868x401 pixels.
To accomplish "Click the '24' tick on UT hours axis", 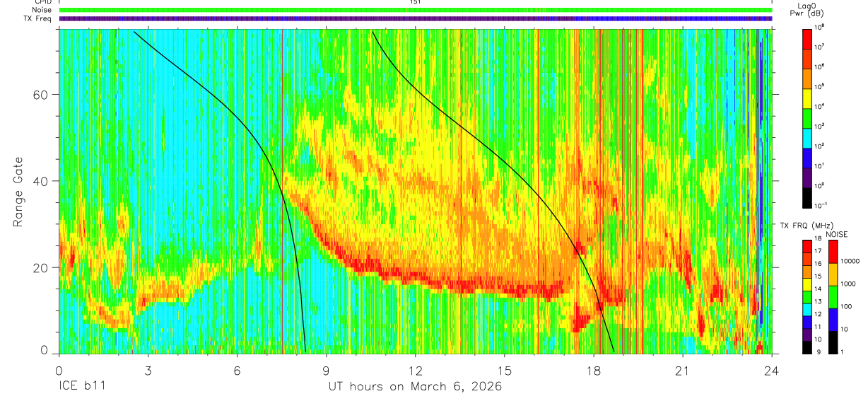I will click(x=771, y=370).
